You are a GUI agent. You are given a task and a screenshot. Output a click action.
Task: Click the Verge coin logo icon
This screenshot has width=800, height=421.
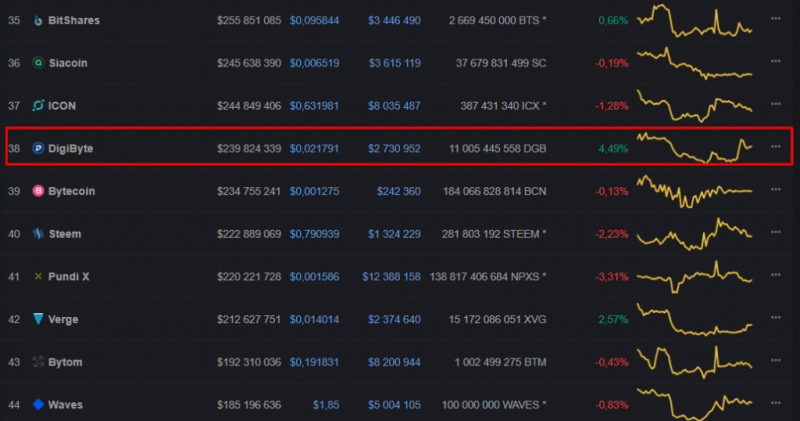click(38, 319)
